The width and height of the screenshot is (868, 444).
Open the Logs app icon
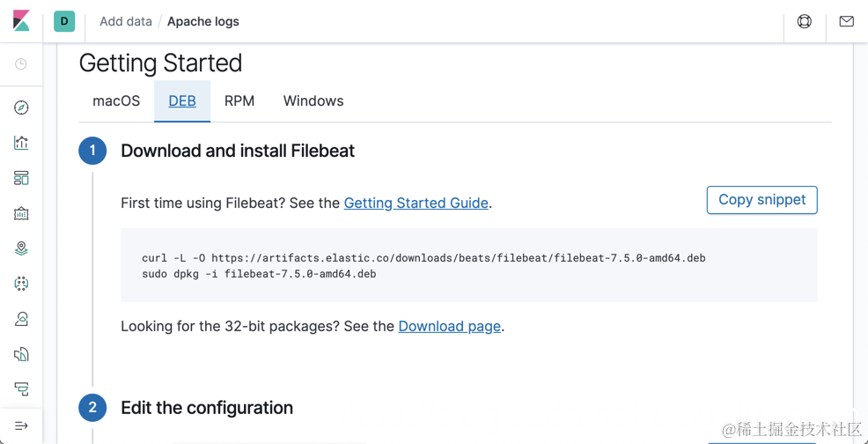click(21, 354)
